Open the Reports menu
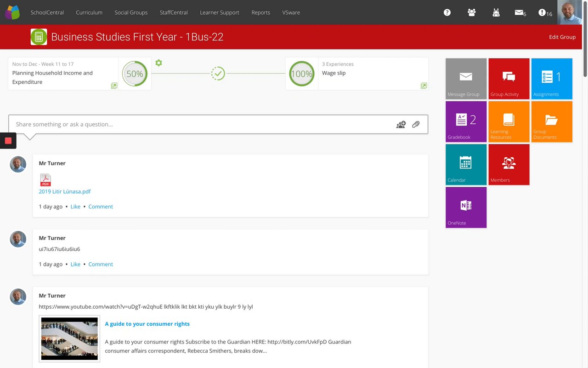588x368 pixels. click(260, 12)
